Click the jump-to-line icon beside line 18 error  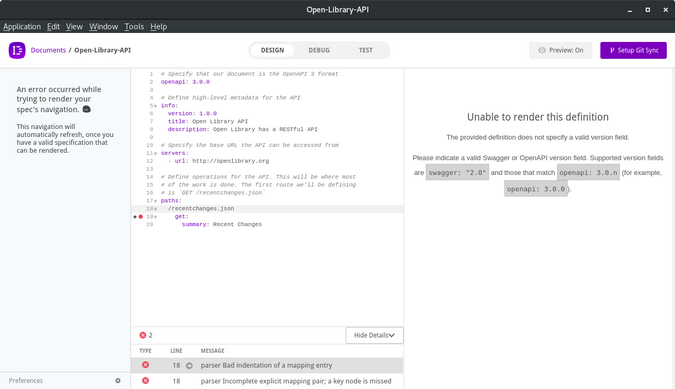(x=189, y=365)
